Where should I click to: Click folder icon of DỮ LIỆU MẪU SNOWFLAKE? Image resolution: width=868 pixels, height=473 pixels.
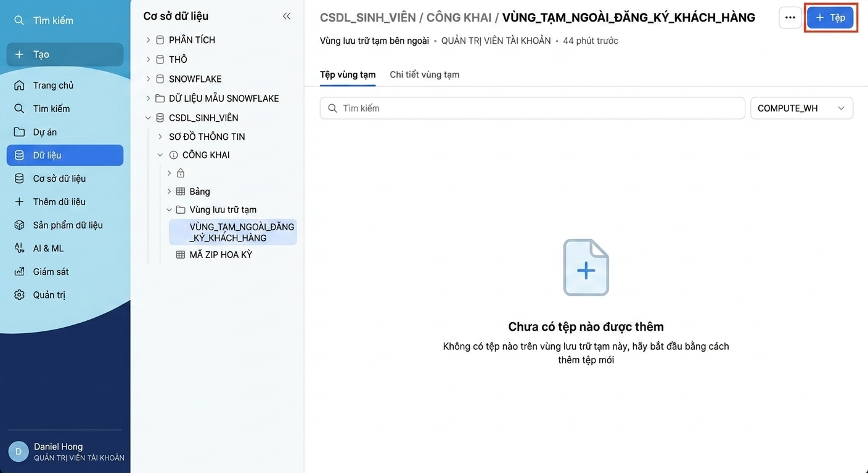(160, 99)
